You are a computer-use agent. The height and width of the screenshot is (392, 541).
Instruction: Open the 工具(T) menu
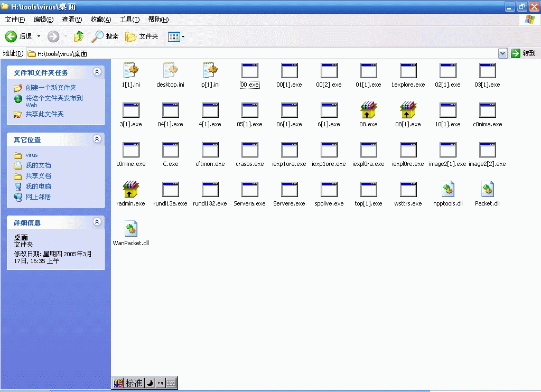click(x=130, y=20)
